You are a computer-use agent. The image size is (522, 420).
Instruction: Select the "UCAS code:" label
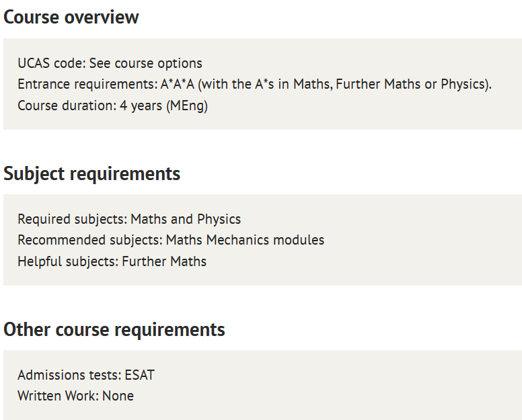[x=52, y=64]
